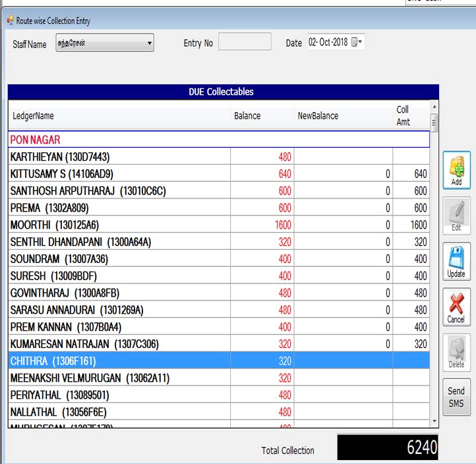The height and width of the screenshot is (464, 476).
Task: Click the NewBalance cell for MEENAKSHI VELMURUGAN
Action: point(343,378)
